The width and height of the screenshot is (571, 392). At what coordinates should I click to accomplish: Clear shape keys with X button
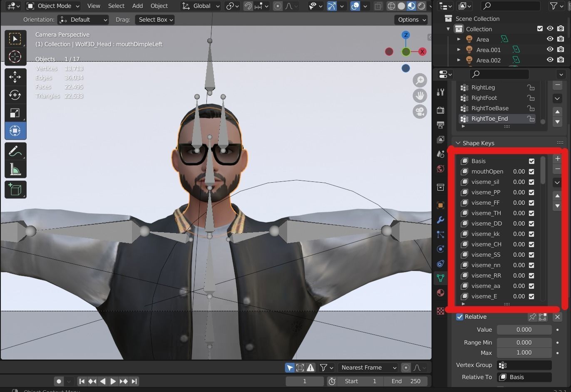click(558, 317)
